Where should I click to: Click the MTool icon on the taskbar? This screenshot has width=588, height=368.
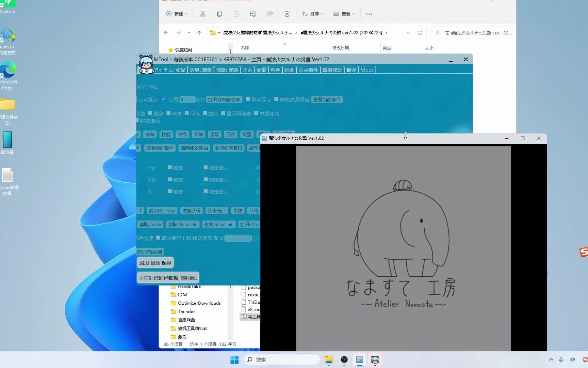coord(375,359)
